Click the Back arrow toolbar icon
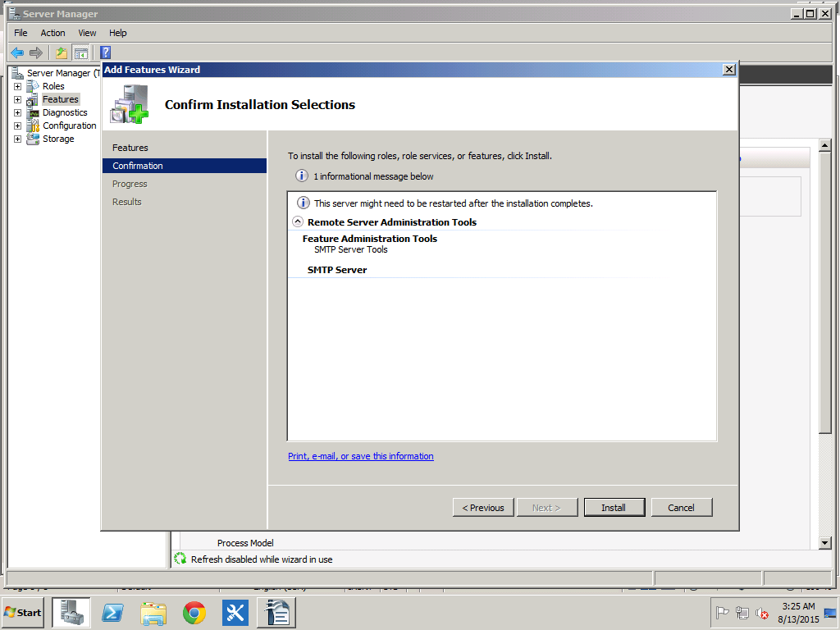 17,52
